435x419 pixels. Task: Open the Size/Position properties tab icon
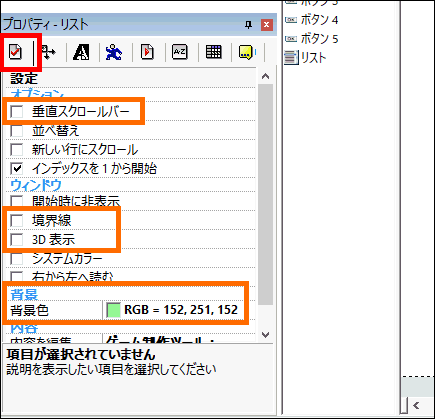(x=49, y=52)
